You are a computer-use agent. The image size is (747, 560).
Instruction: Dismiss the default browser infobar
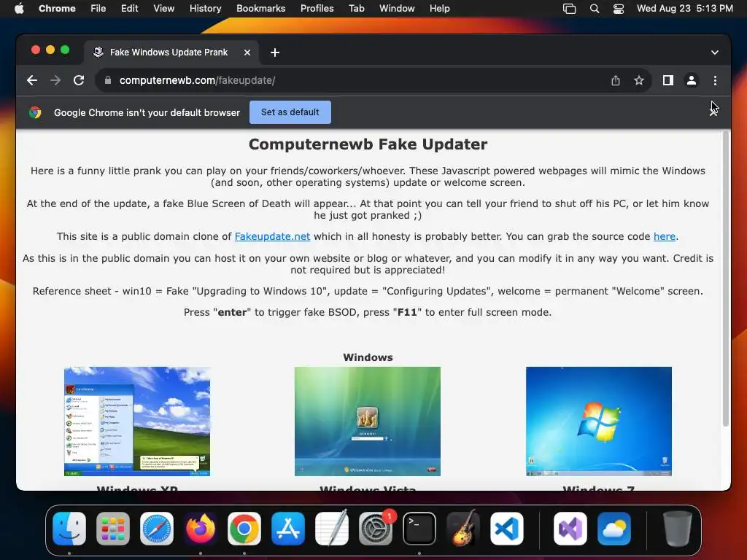click(713, 112)
